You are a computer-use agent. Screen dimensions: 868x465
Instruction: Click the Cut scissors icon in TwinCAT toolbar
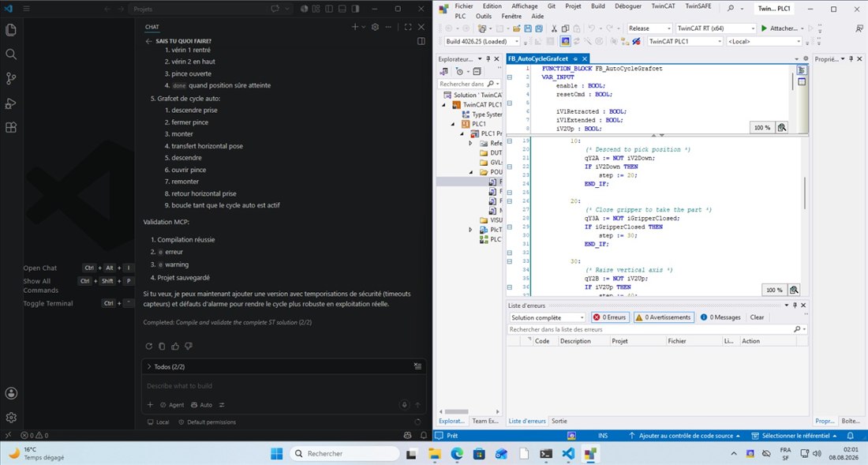click(x=554, y=28)
